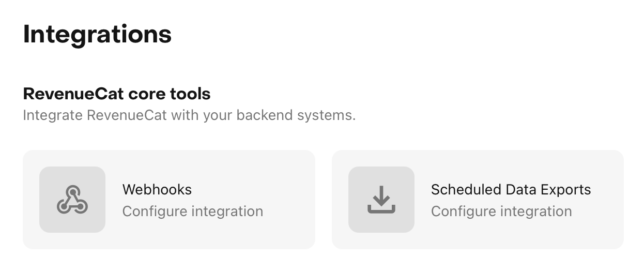Screen dimensions: 644x272
Task: Select the Scheduled Data Exports title text
Action: pos(511,189)
